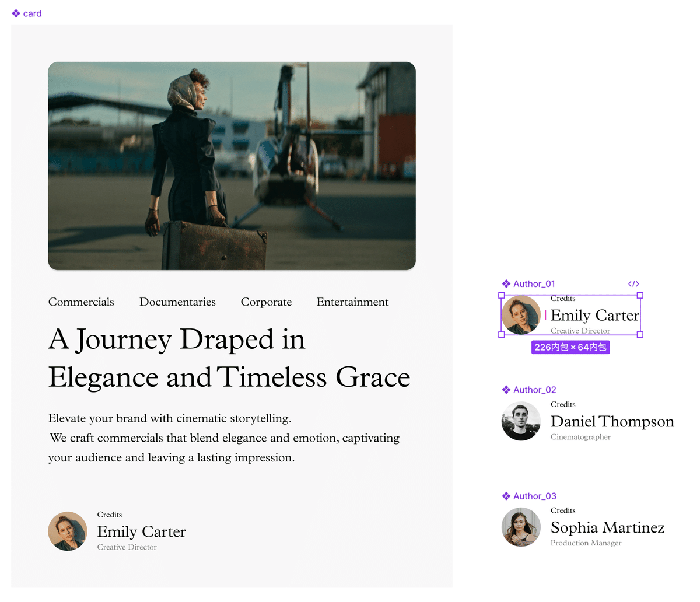Click the top-right selection handle of Author_01
700x602 pixels.
pos(640,296)
